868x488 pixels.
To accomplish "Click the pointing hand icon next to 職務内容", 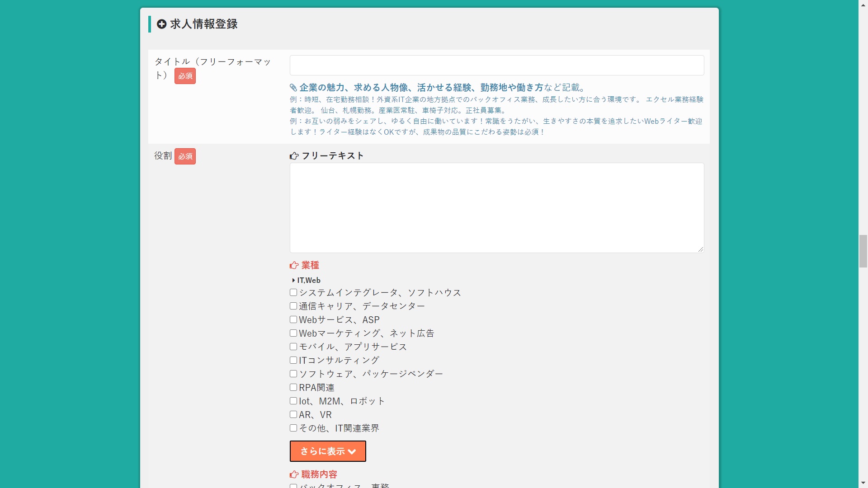I will [294, 474].
